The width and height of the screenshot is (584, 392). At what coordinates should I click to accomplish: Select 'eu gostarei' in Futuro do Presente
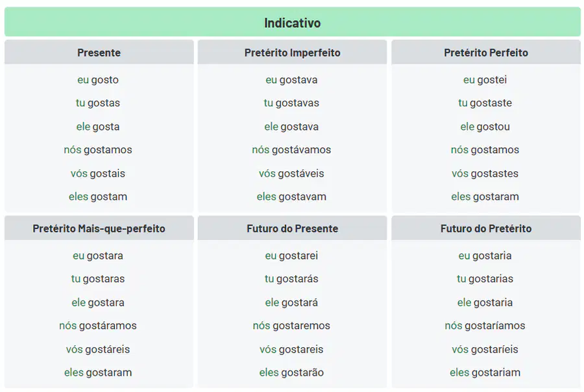[x=291, y=256]
